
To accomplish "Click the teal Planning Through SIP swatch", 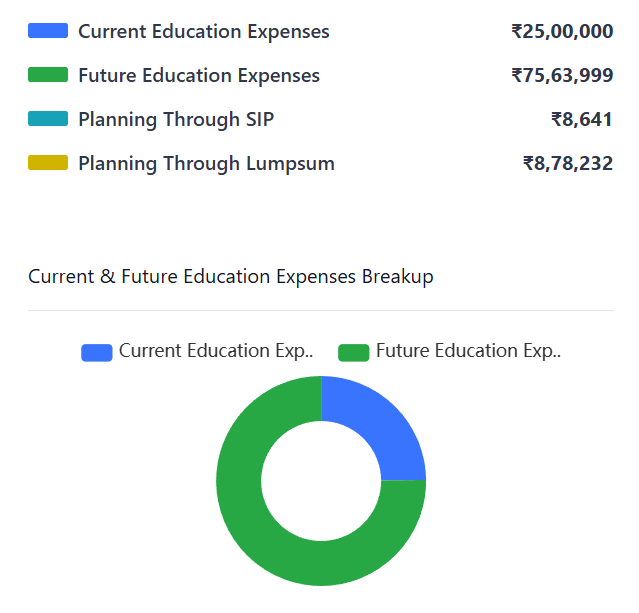I will click(x=48, y=119).
